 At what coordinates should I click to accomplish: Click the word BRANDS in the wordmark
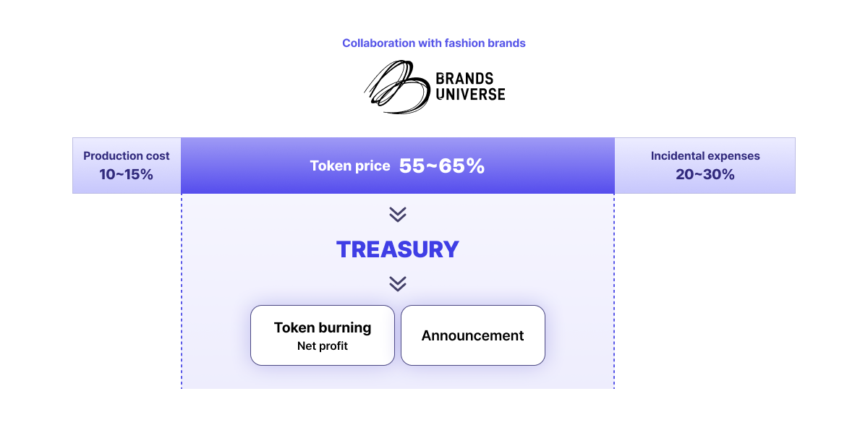(x=464, y=79)
